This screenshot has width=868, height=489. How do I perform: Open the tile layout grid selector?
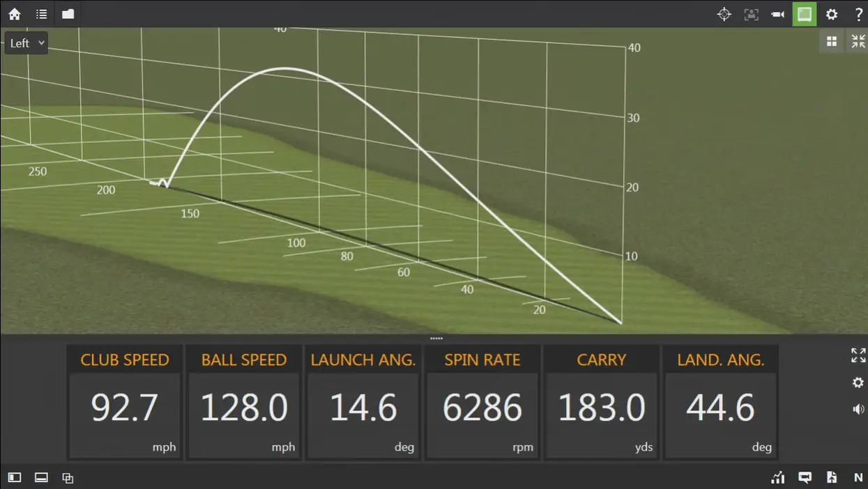[x=832, y=40]
